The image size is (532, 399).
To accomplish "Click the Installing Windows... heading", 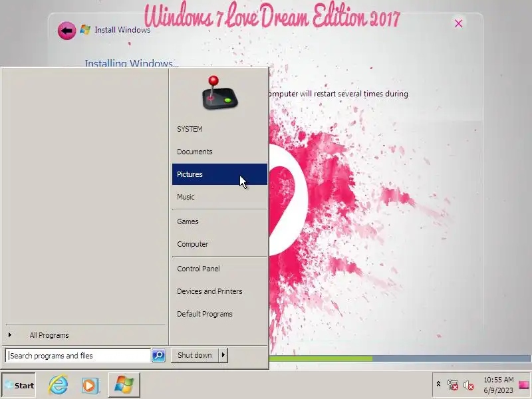I will point(132,63).
